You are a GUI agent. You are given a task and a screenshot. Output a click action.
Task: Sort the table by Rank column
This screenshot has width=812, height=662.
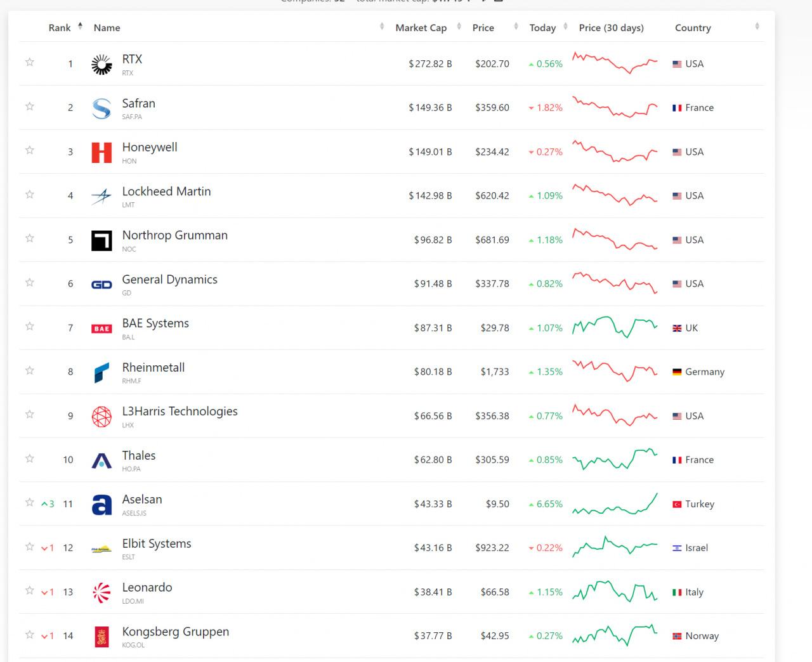60,28
